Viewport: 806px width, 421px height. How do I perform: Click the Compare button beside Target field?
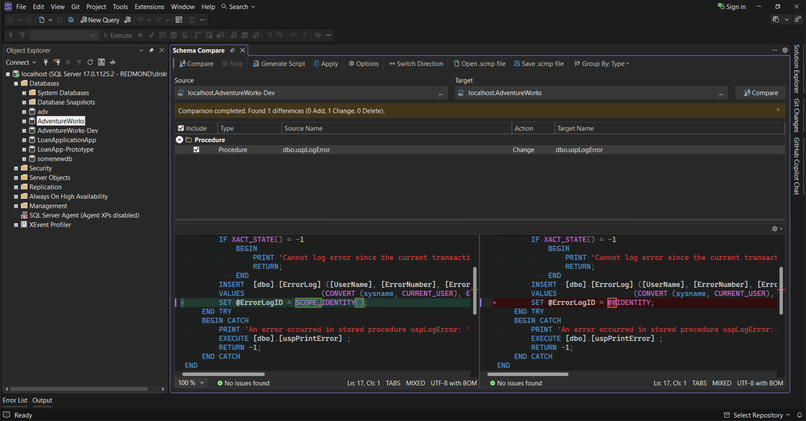(761, 93)
